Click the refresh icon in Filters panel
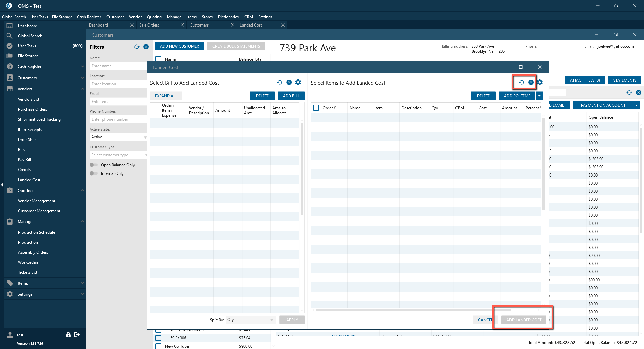The image size is (644, 349). 136,47
